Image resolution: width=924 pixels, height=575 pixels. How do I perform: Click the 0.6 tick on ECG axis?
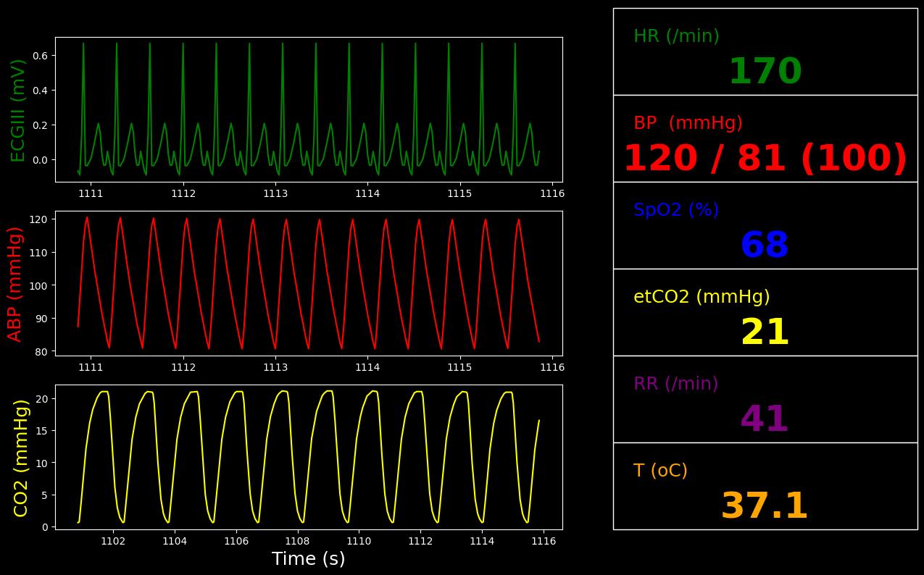pos(40,56)
